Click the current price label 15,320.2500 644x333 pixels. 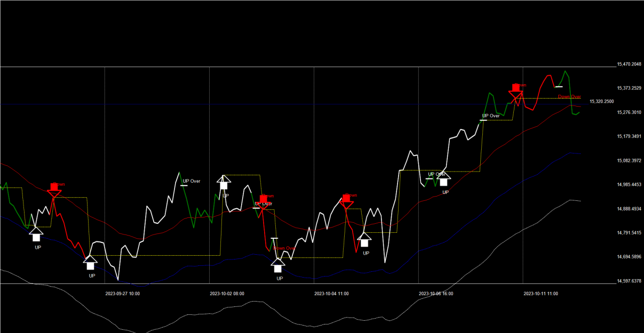tap(601, 101)
